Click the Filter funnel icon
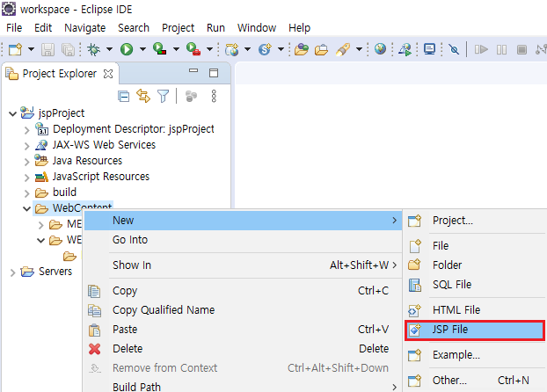The width and height of the screenshot is (547, 392). click(x=163, y=97)
